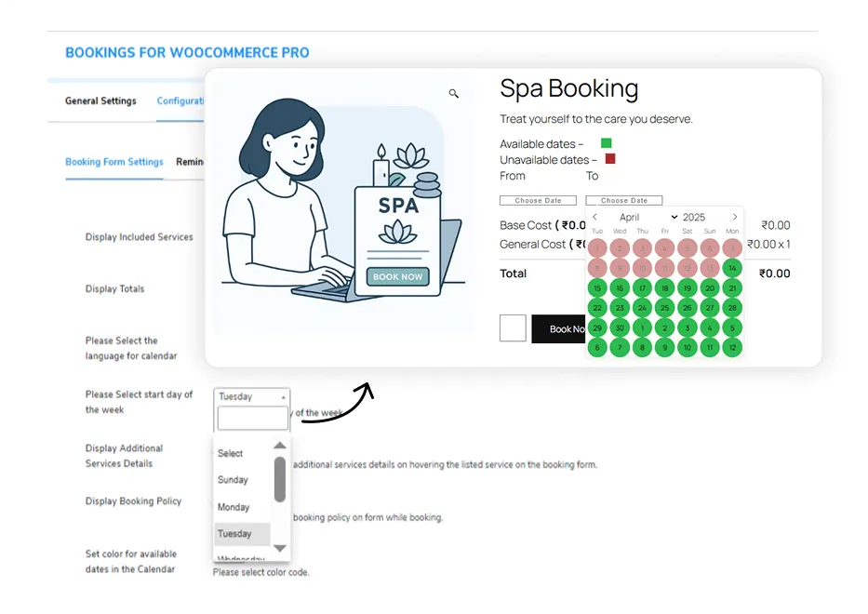This screenshot has width=868, height=614.
Task: Switch to Configuration tab
Action: pyautogui.click(x=180, y=100)
